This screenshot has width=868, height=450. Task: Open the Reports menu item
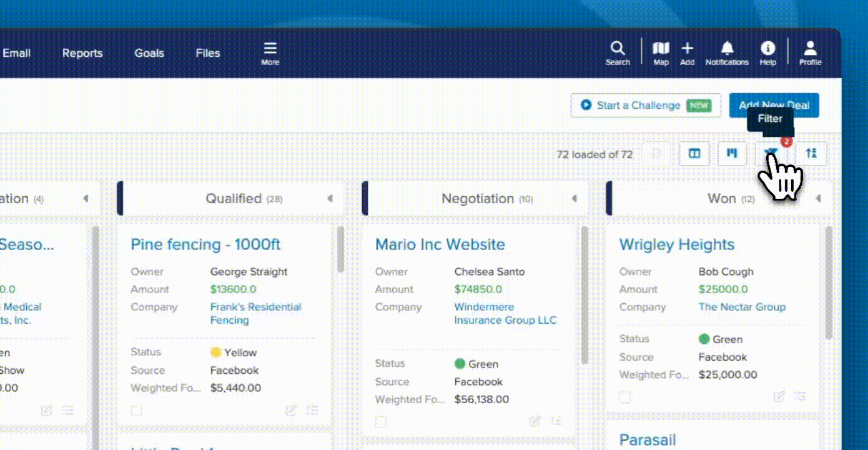pos(82,53)
